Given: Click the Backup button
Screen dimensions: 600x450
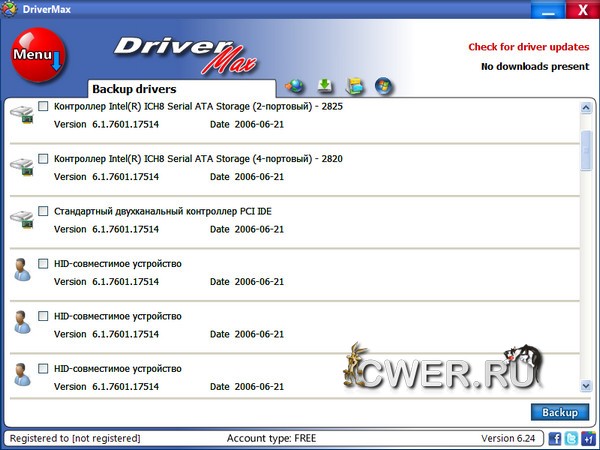Looking at the screenshot, I should point(559,412).
